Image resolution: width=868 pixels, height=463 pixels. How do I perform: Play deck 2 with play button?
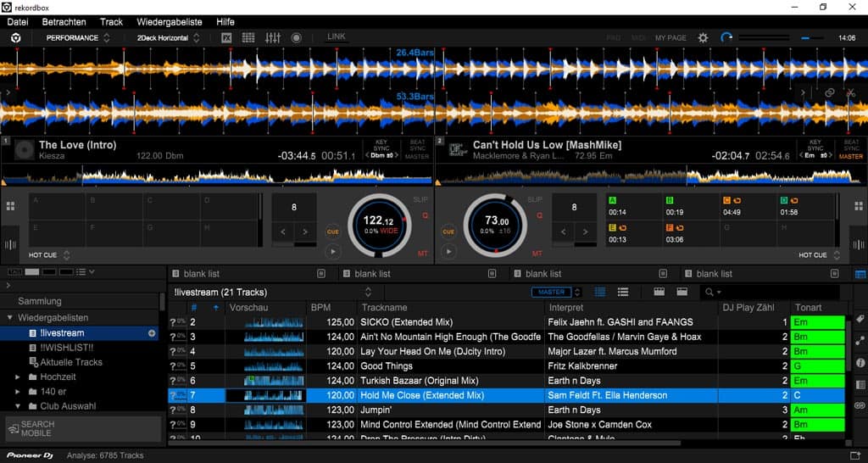coord(448,252)
